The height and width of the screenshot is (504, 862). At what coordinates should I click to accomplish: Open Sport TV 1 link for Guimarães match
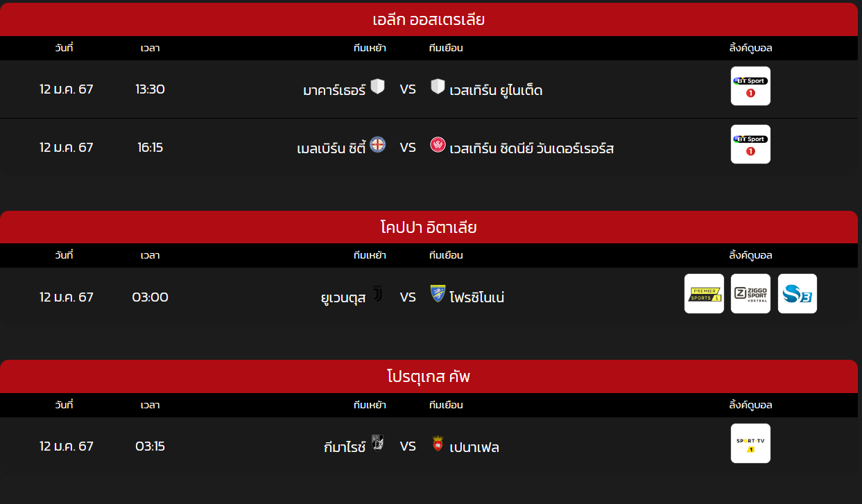750,443
